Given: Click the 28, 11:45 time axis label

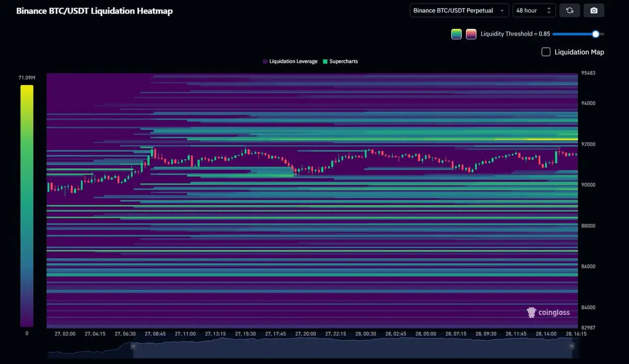Looking at the screenshot, I should click(x=516, y=334).
